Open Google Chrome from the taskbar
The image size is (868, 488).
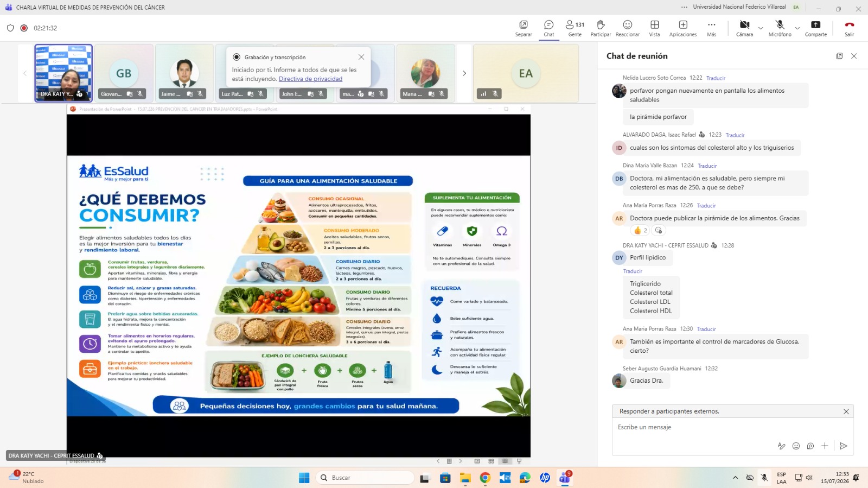[485, 478]
